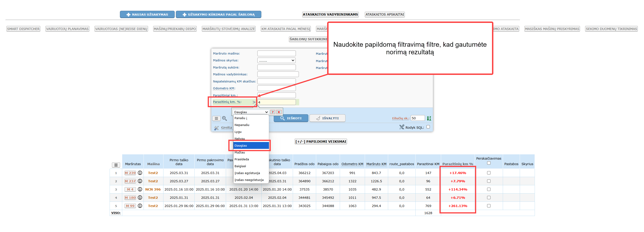Screen dimensions: 644x232
Task: Open route M 4 link
Action: (x=130, y=189)
